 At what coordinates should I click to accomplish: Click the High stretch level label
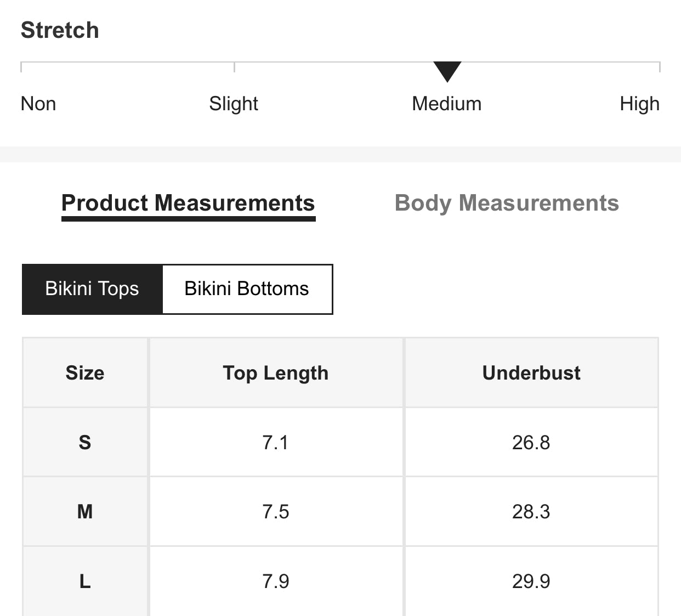coord(639,103)
